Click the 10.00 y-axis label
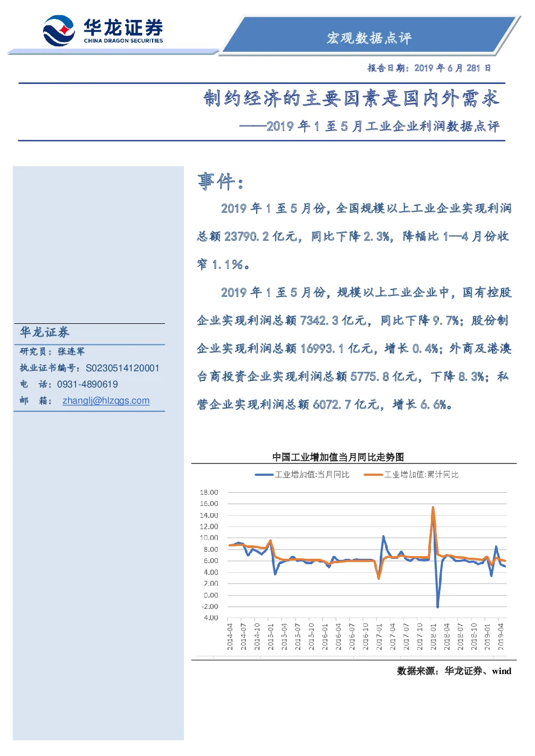The image size is (535, 756). click(209, 538)
